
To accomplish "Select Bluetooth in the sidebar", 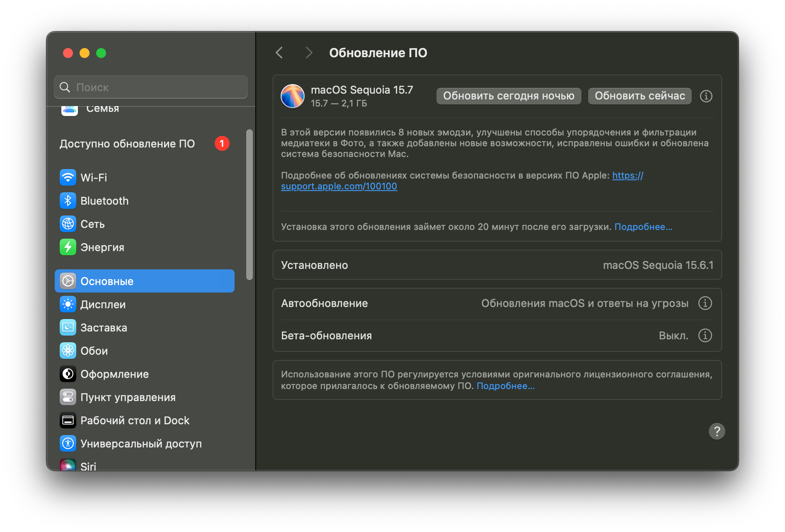I will click(x=144, y=201).
